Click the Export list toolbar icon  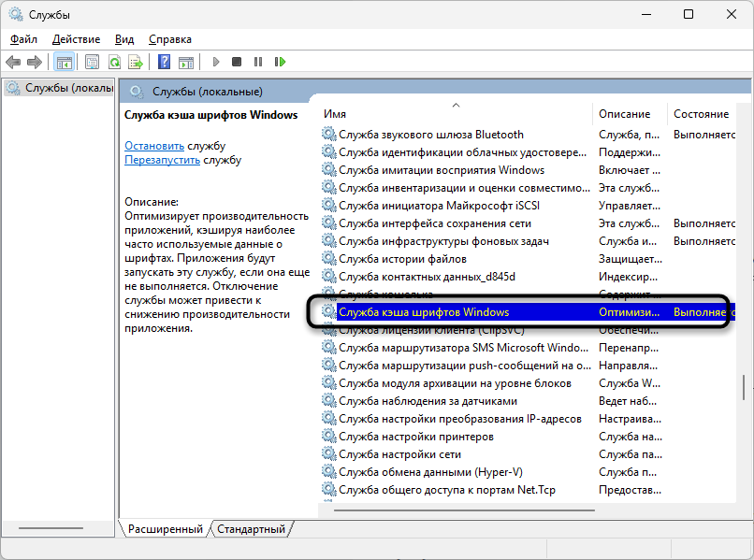[x=135, y=62]
